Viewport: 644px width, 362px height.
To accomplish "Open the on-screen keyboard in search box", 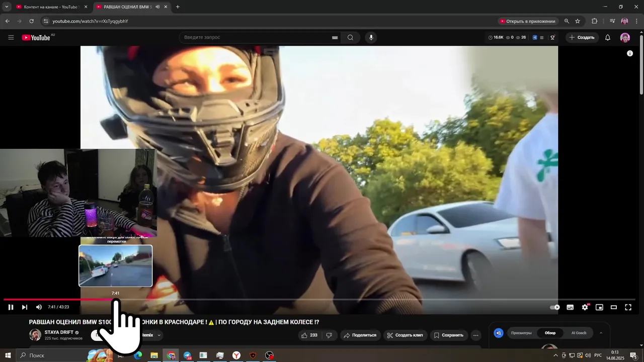I will coord(335,37).
